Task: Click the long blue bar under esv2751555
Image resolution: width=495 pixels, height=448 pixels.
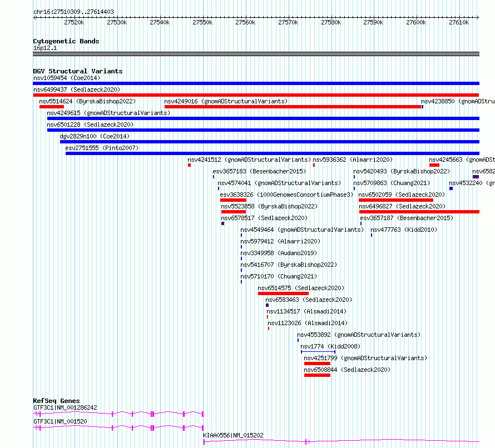Action: click(x=273, y=153)
